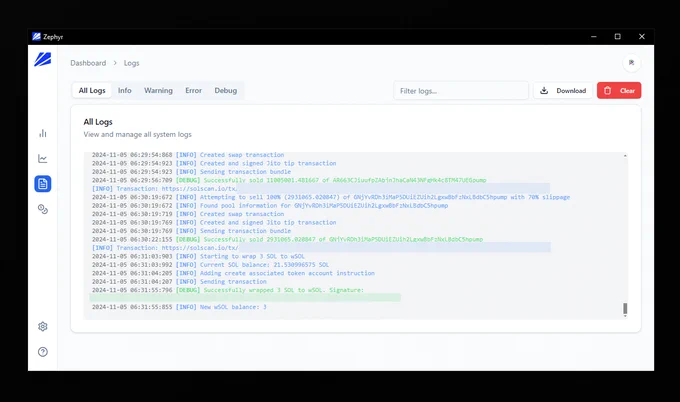
Task: Click 'View and manage all system logs' subtitle
Action: [x=137, y=134]
